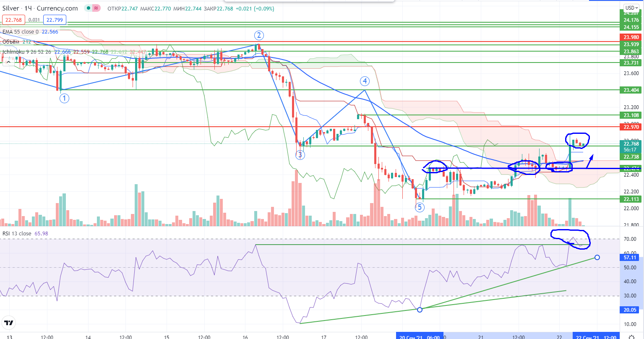This screenshot has height=339, width=644.
Task: Click the pink approximate-data indicator icon
Action: coord(96,8)
